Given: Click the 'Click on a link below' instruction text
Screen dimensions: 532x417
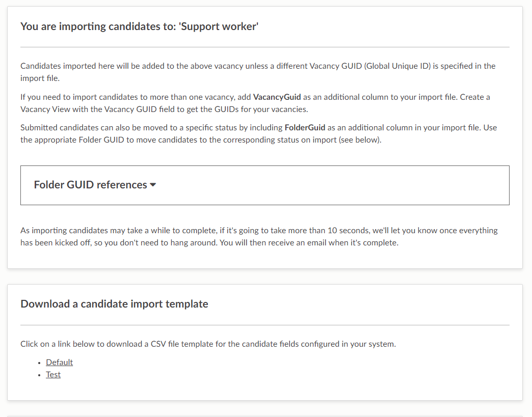Looking at the screenshot, I should tap(208, 344).
